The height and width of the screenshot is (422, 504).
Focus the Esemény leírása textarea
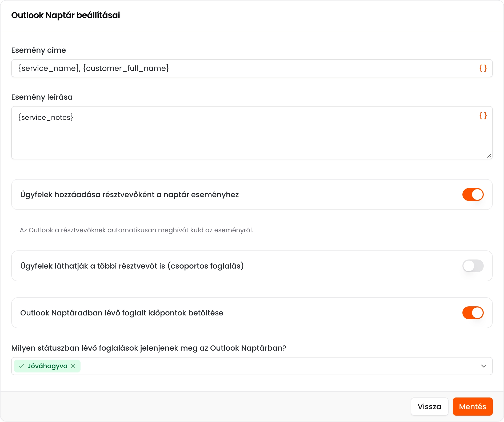pyautogui.click(x=252, y=133)
